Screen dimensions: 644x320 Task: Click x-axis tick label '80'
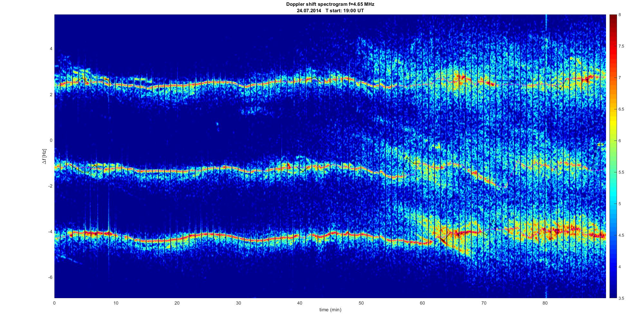coord(545,303)
